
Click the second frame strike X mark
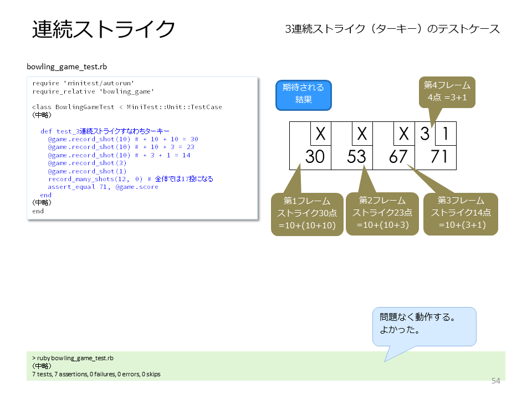point(362,134)
